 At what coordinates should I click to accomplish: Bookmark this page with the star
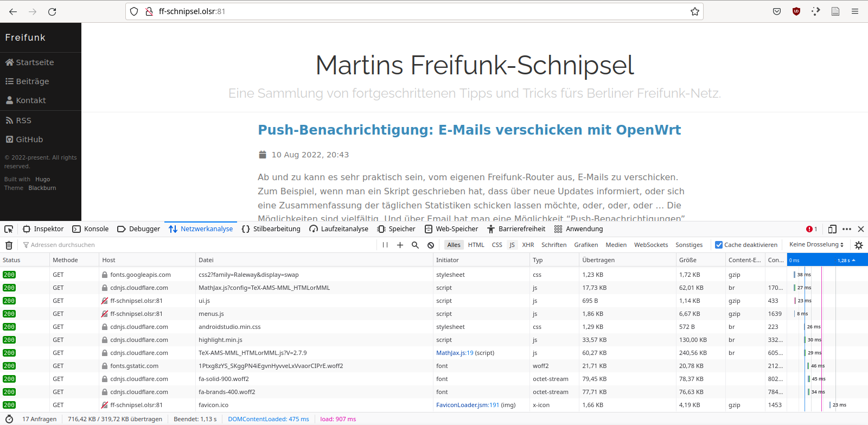point(694,11)
